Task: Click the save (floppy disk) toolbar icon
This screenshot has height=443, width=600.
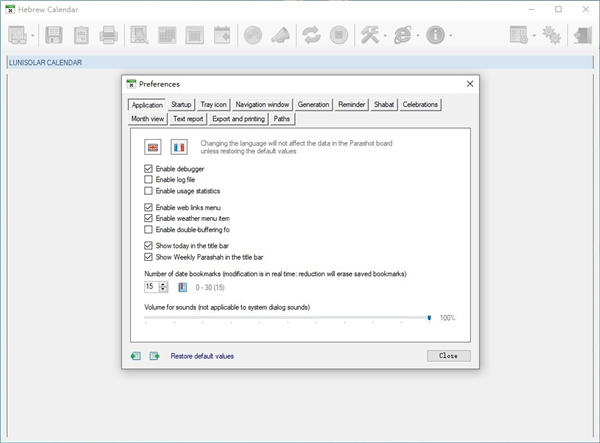Action: click(54, 36)
